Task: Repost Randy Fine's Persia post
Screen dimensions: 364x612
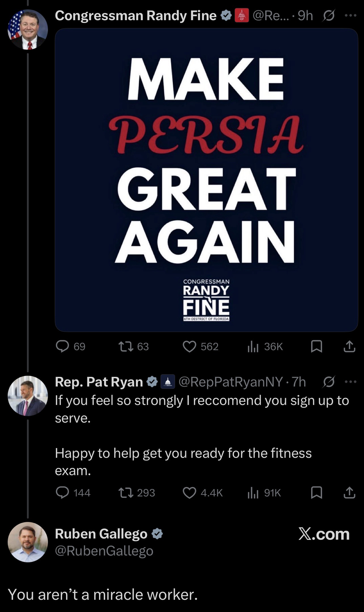Action: tap(126, 346)
